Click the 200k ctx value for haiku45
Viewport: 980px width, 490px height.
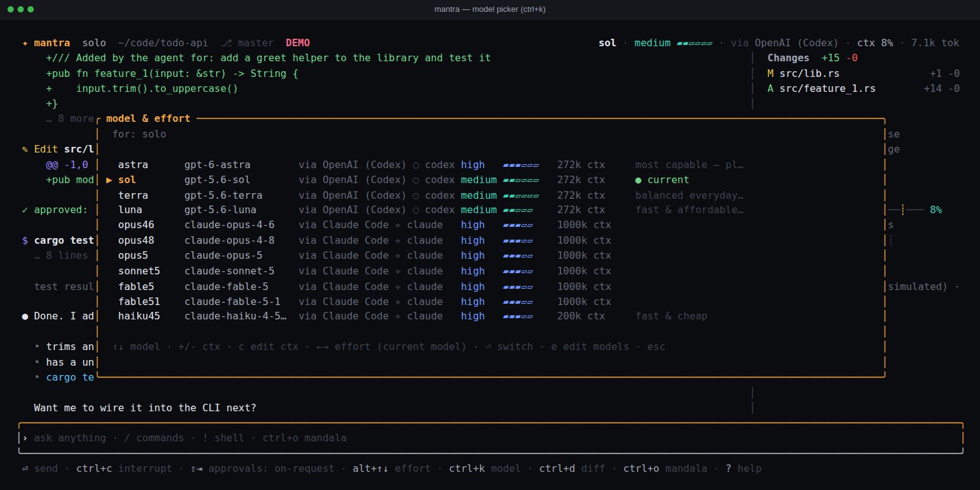point(581,316)
